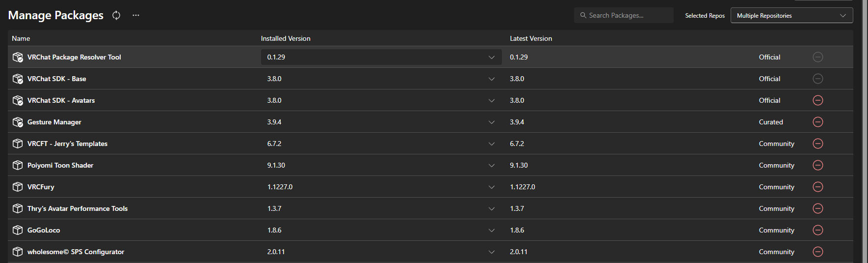The width and height of the screenshot is (868, 263).
Task: Open version dropdown for VRChat SDK - Base
Action: point(381,79)
